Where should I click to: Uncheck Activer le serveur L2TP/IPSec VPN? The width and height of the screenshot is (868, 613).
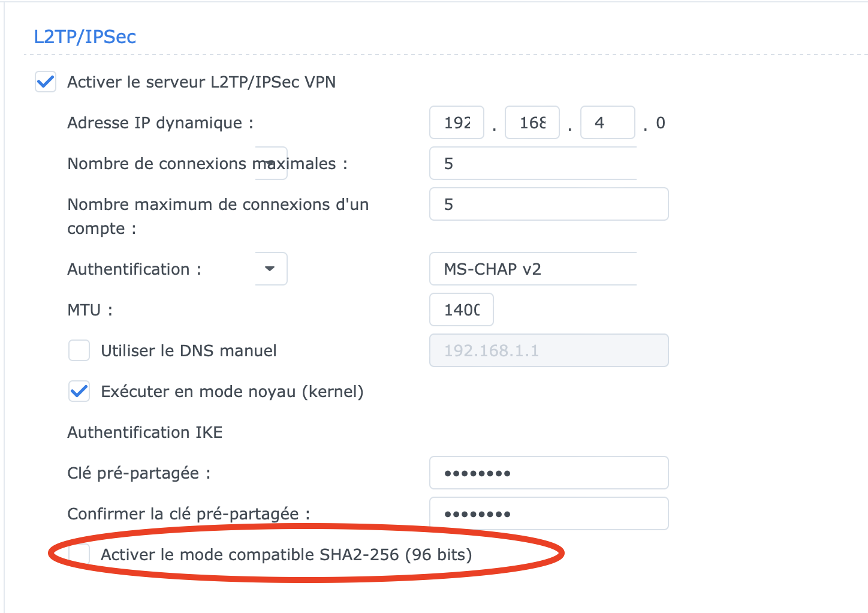[x=46, y=82]
